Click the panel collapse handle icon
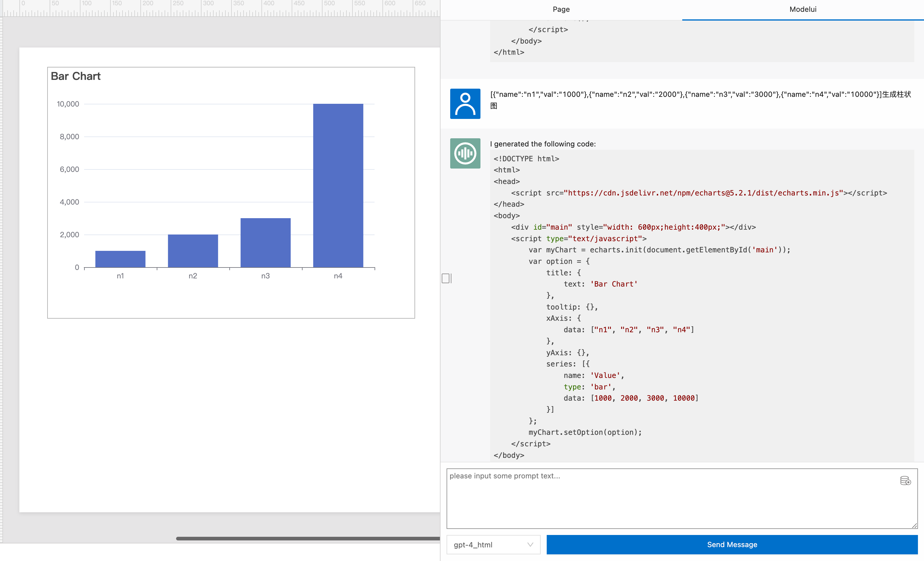This screenshot has width=924, height=561. [x=446, y=278]
